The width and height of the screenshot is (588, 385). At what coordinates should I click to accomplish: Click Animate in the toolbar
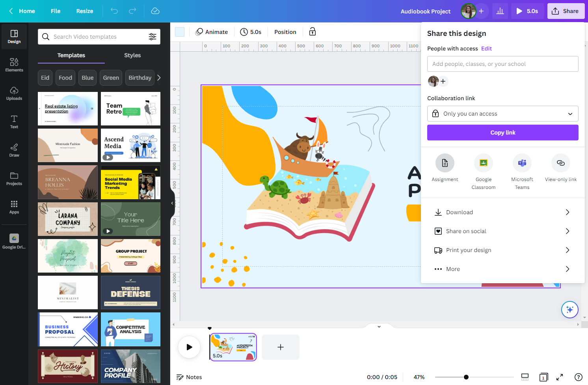212,32
